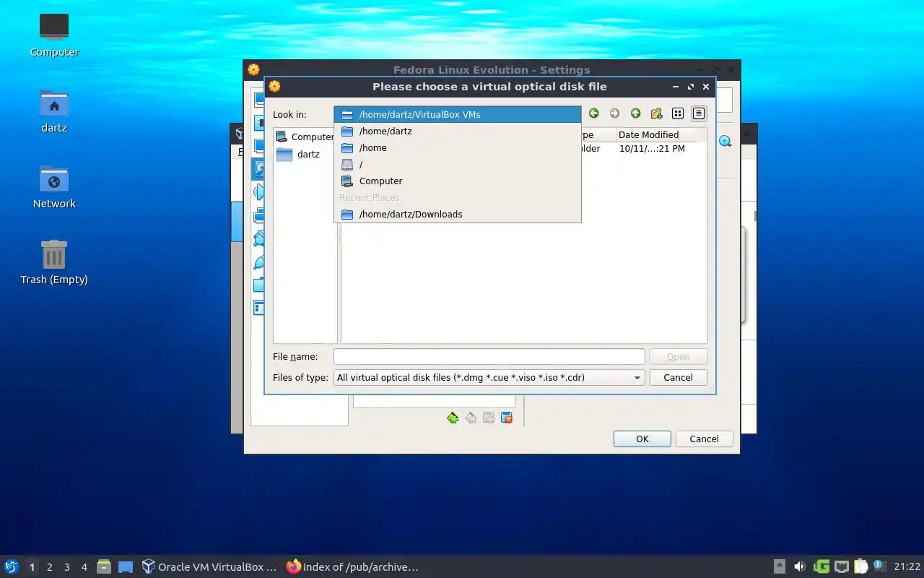Open recent place /home/dartz/Downloads

pyautogui.click(x=458, y=214)
